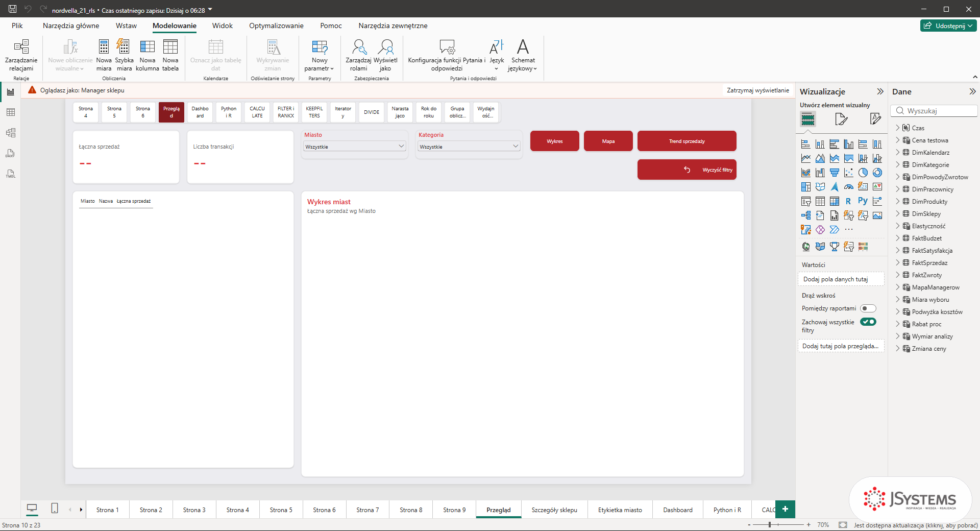The height and width of the screenshot is (531, 980).
Task: Expand the FaktSprzedaz table
Action: tap(898, 263)
